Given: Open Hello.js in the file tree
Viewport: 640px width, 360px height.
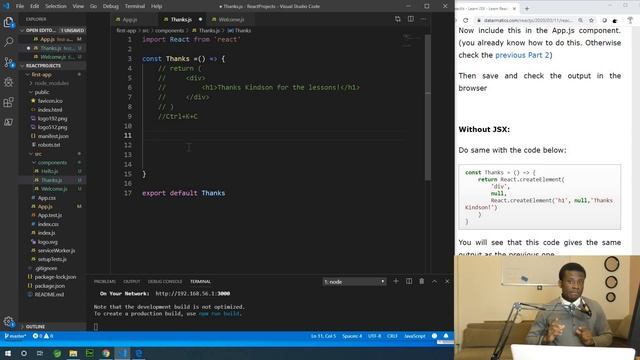Looking at the screenshot, I should coord(49,171).
